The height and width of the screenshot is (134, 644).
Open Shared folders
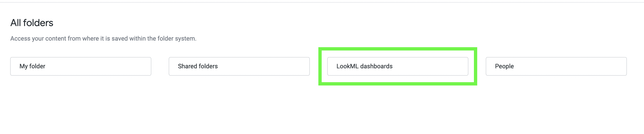(x=239, y=66)
